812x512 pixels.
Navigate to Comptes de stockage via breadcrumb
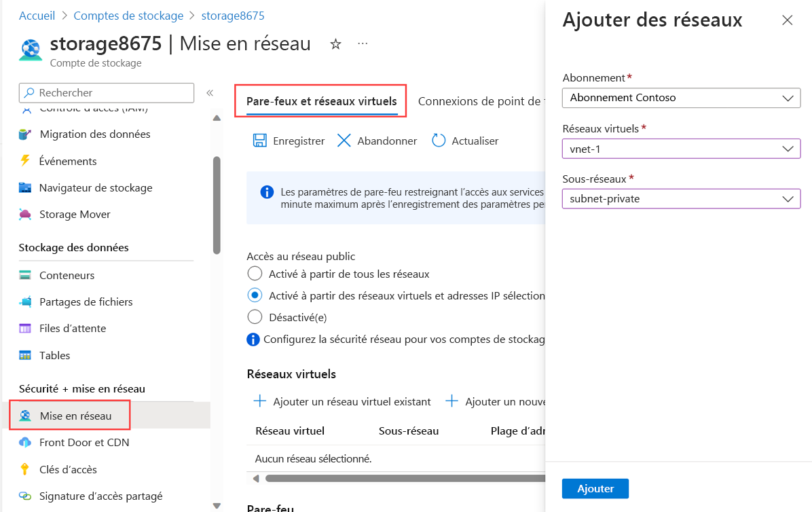coord(128,15)
